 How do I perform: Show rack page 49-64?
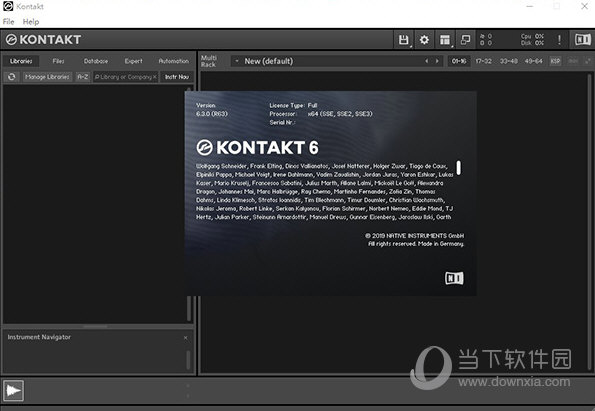click(x=534, y=61)
